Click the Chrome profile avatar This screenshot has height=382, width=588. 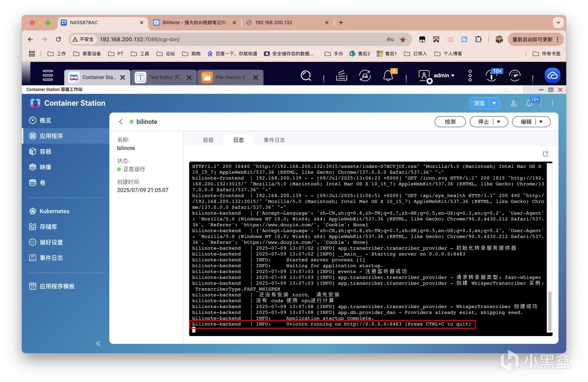499,40
